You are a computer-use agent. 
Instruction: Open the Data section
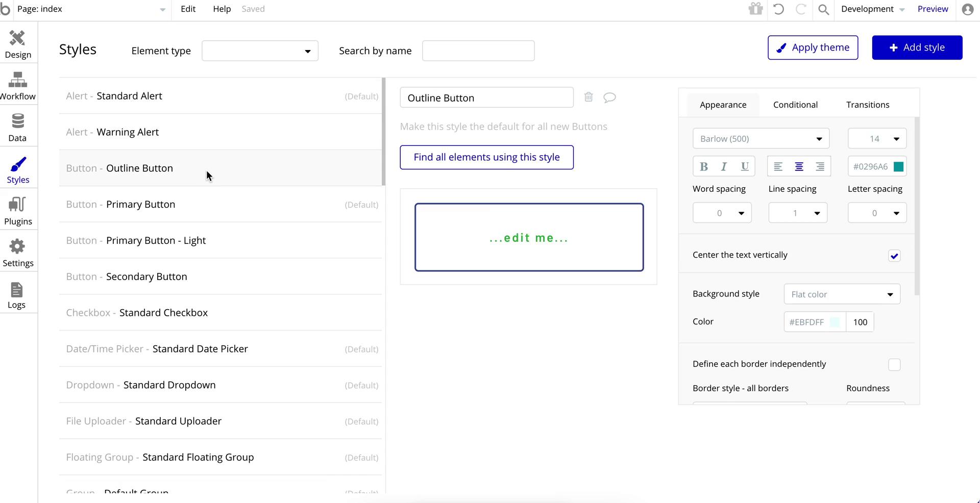coord(18,128)
